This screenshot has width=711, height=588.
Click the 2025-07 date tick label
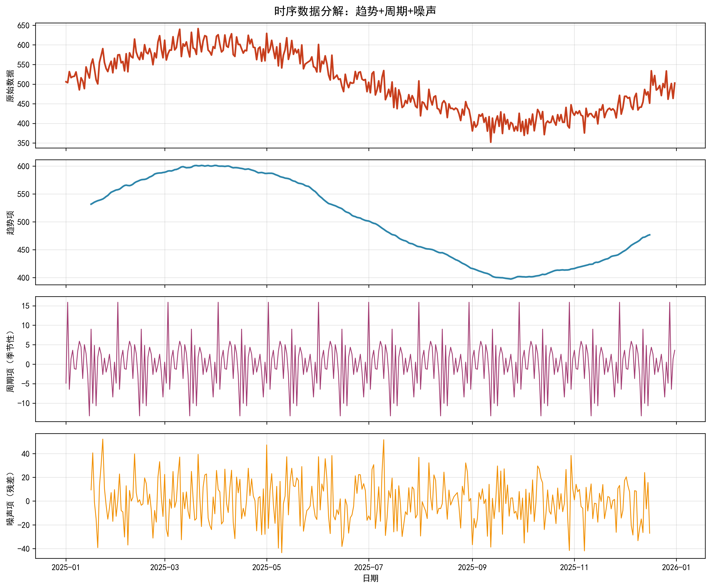pyautogui.click(x=368, y=567)
